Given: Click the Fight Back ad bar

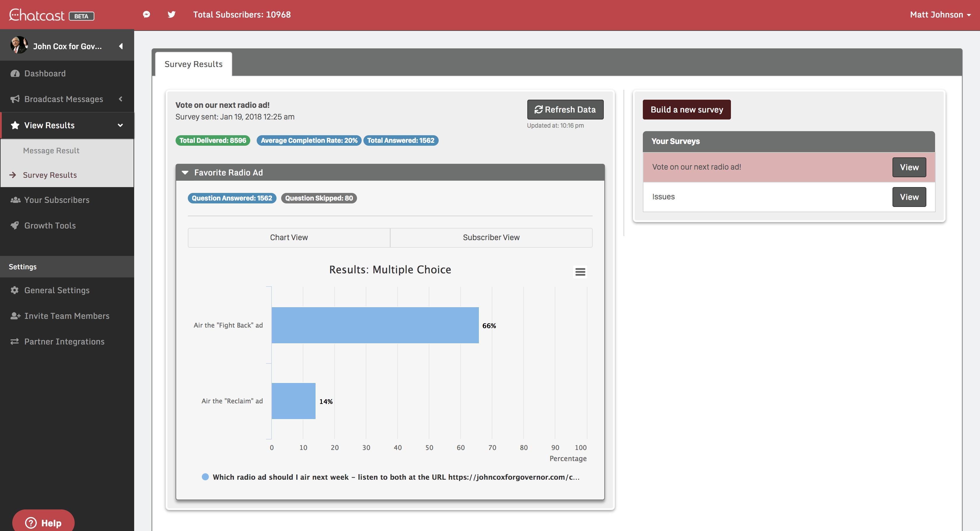Looking at the screenshot, I should pos(375,325).
